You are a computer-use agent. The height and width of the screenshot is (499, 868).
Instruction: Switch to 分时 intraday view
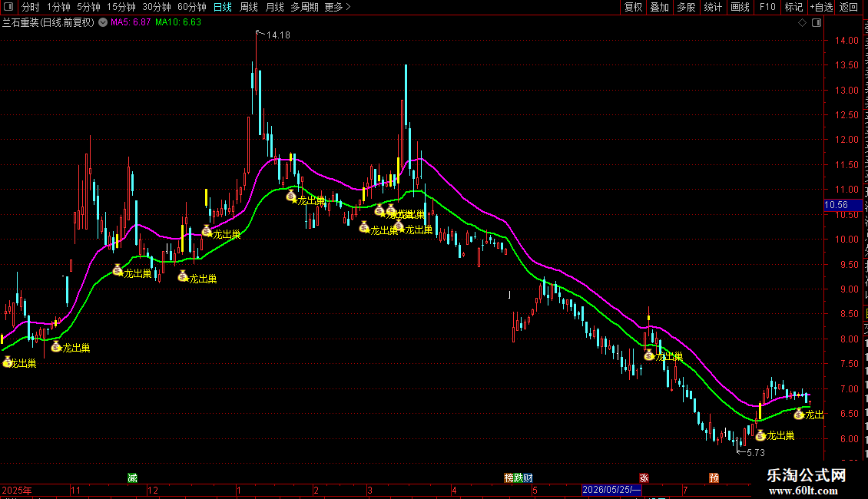pos(31,7)
